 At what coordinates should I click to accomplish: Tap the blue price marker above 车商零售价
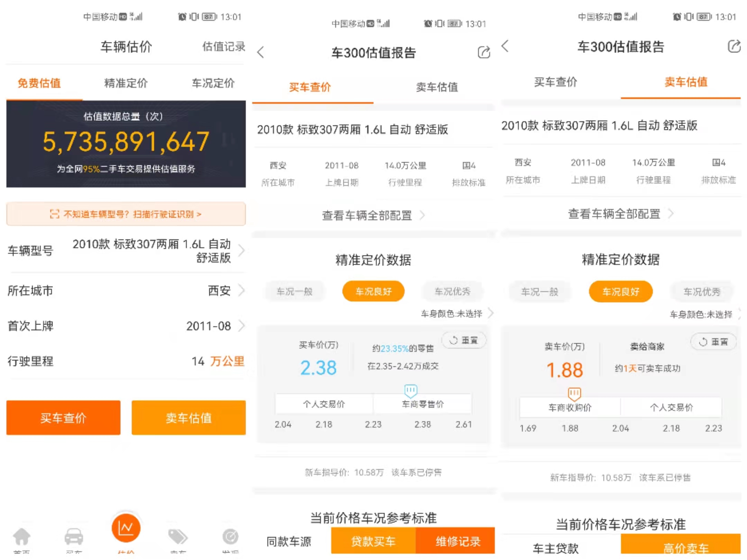411,391
